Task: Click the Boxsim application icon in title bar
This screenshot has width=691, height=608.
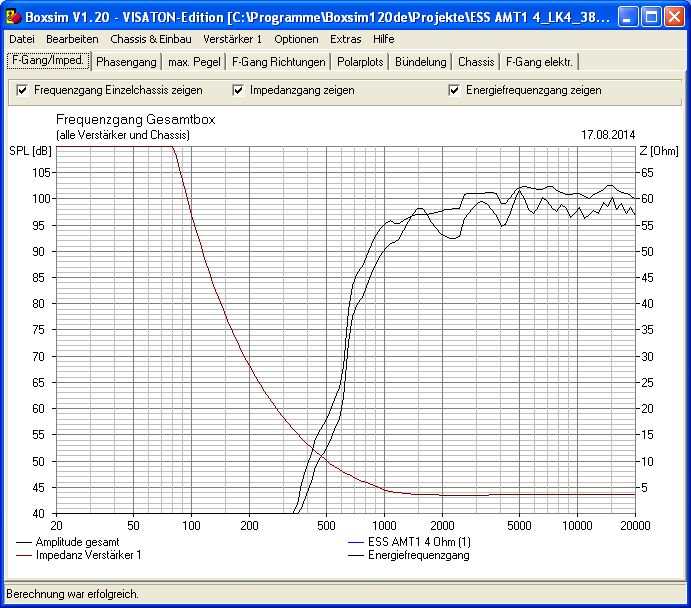Action: [x=14, y=17]
